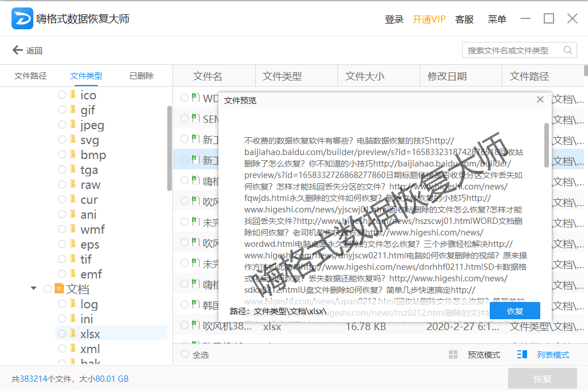
Task: Click the file icon in 韩国 row
Action: [x=195, y=304]
